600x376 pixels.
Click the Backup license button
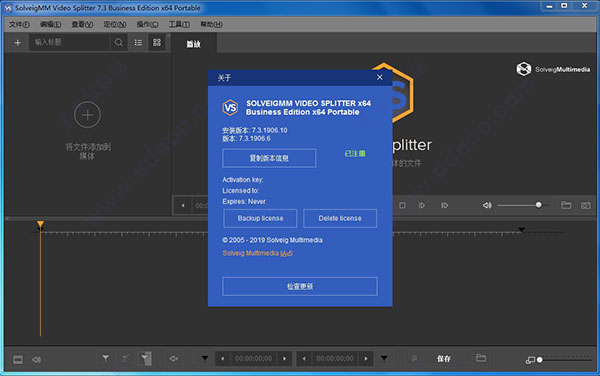click(260, 218)
